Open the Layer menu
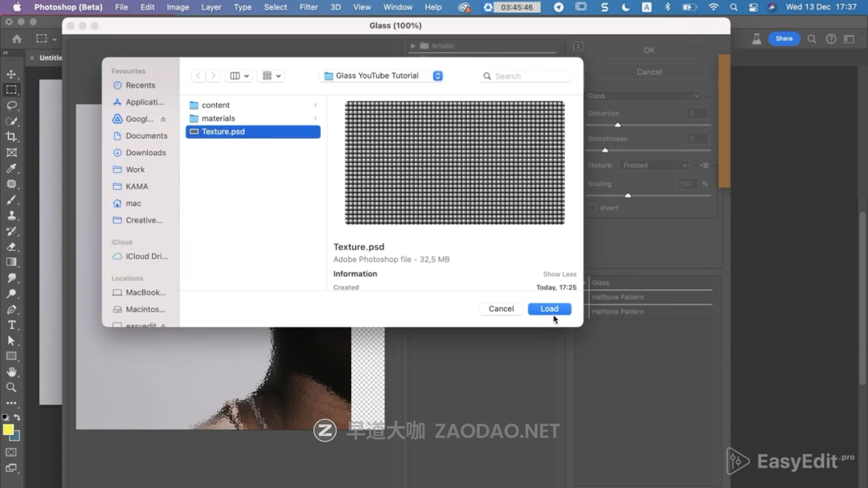 (211, 7)
